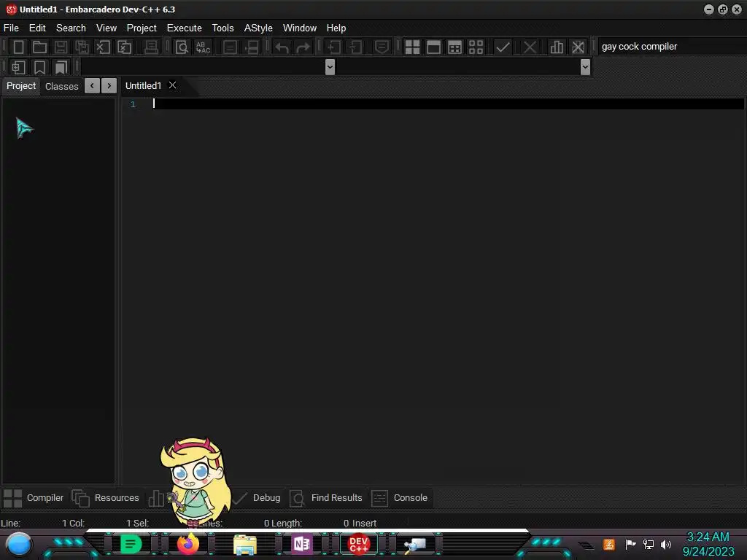Viewport: 747px width, 560px height.
Task: Click the Insert snippet icon in second toolbar row
Action: 18,67
